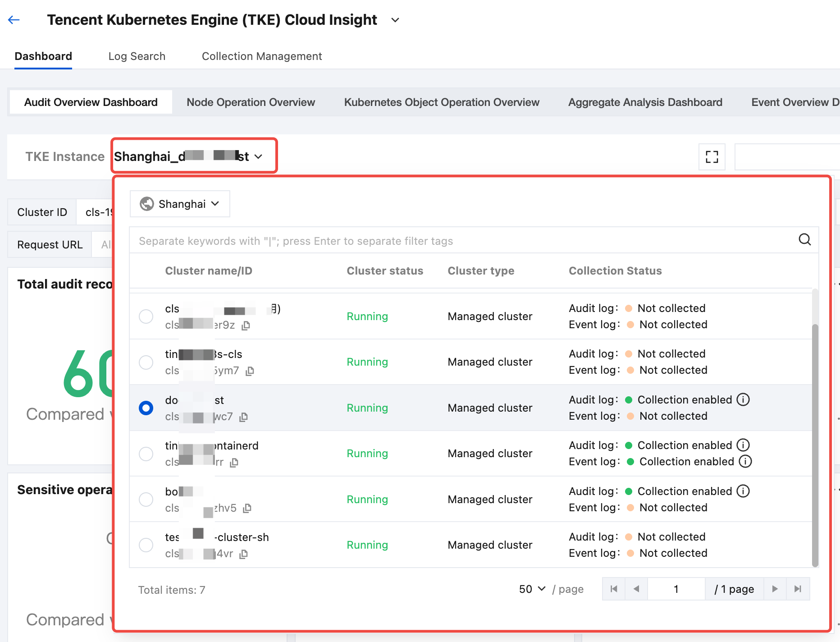Expand the TKE Instance selector
The width and height of the screenshot is (840, 642).
(x=194, y=156)
